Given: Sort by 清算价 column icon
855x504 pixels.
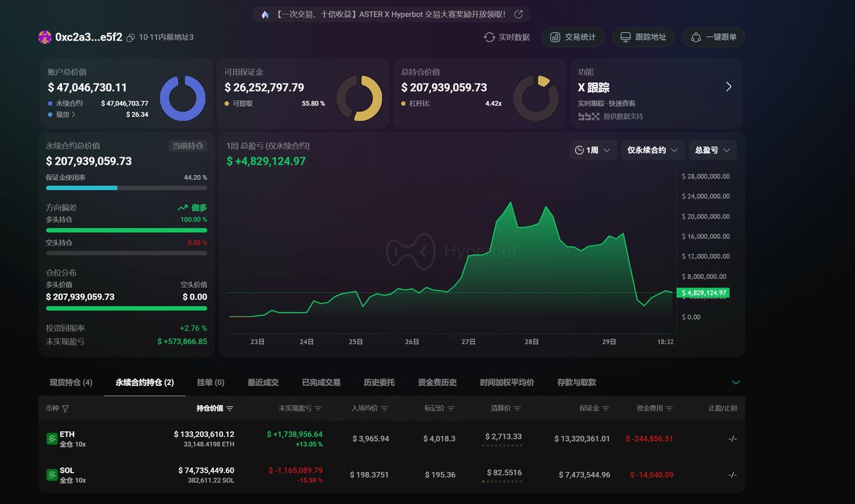Looking at the screenshot, I should tap(517, 409).
